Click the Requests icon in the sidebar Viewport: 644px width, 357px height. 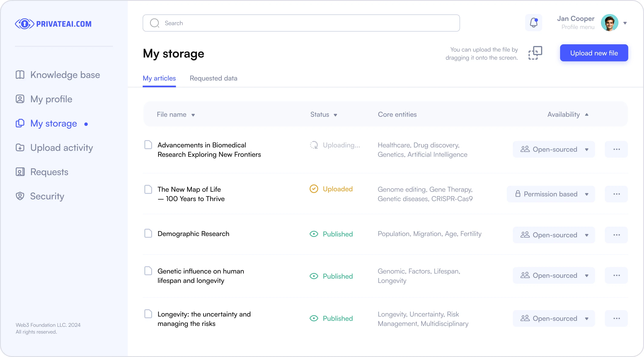pyautogui.click(x=20, y=172)
